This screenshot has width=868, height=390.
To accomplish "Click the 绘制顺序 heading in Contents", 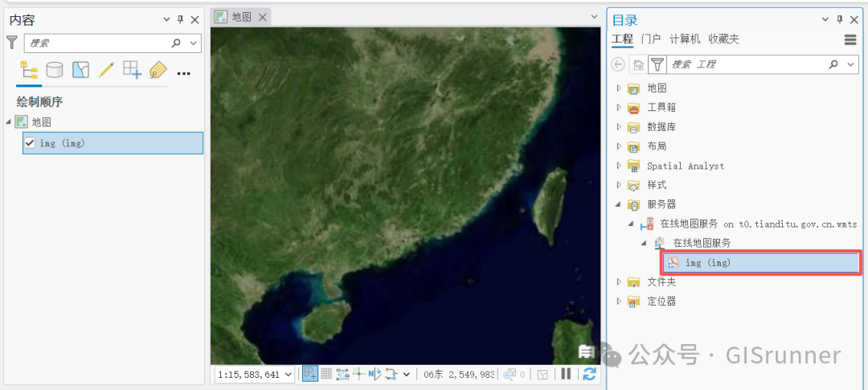I will 39,102.
